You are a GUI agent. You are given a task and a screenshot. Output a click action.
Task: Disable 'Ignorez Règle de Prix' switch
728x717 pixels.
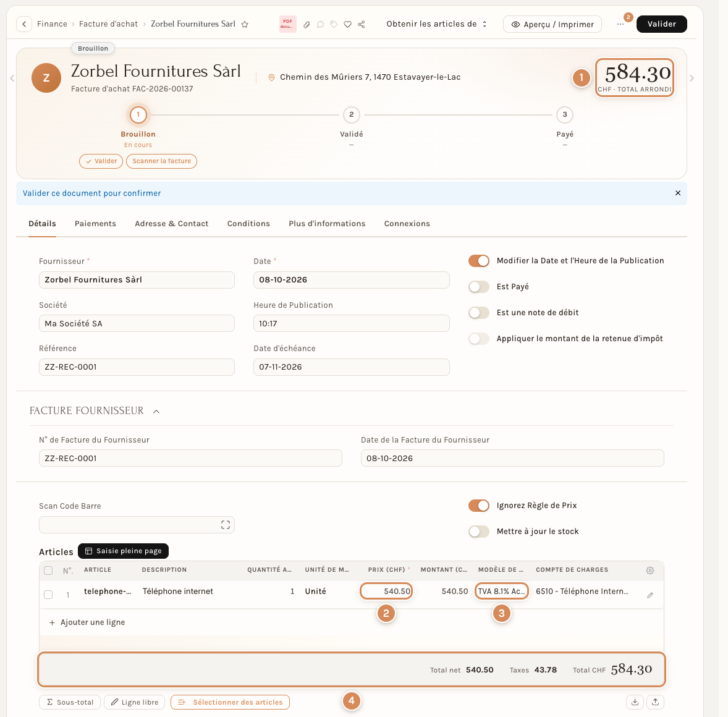(x=479, y=506)
